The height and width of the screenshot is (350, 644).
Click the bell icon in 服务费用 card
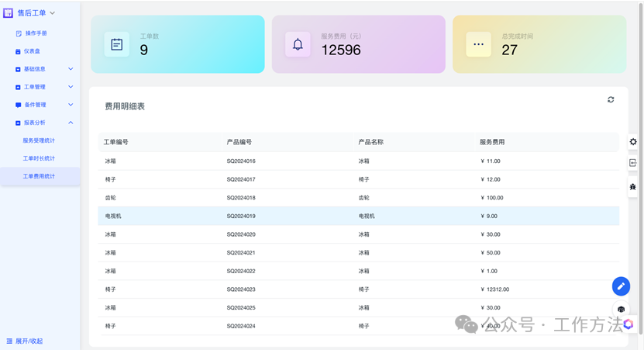(x=298, y=45)
